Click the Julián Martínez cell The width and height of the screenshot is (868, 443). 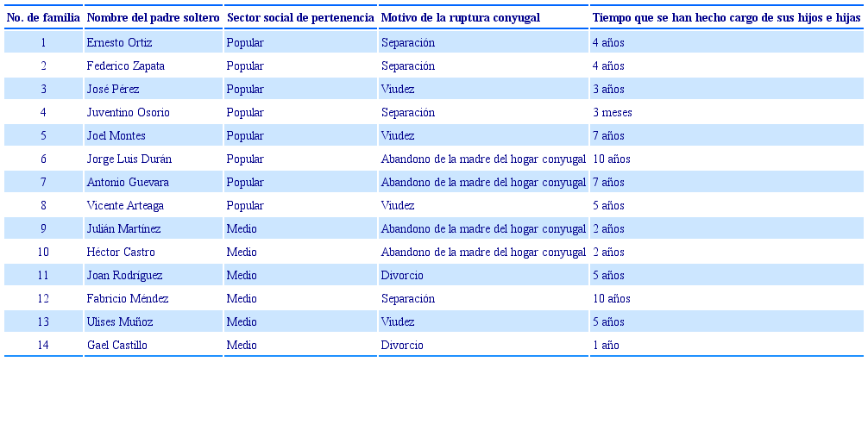point(123,228)
